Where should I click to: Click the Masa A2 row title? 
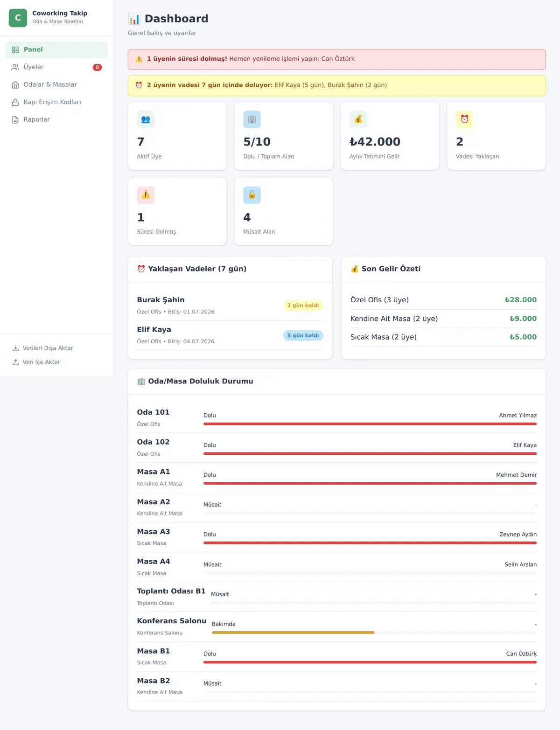pyautogui.click(x=154, y=502)
